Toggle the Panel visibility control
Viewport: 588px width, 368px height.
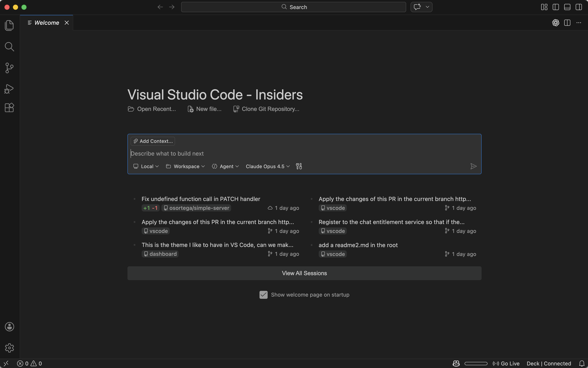coord(568,7)
